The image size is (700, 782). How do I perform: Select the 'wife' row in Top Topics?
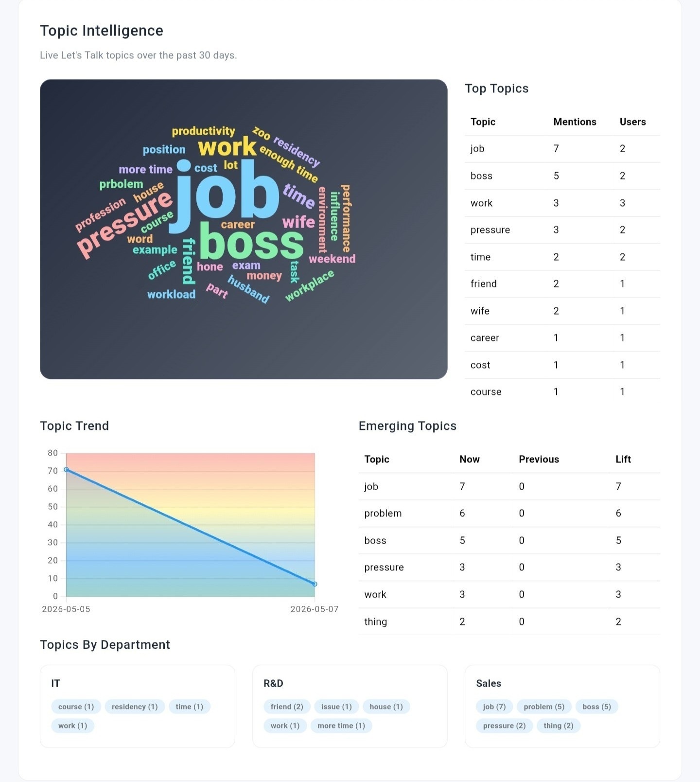click(562, 311)
